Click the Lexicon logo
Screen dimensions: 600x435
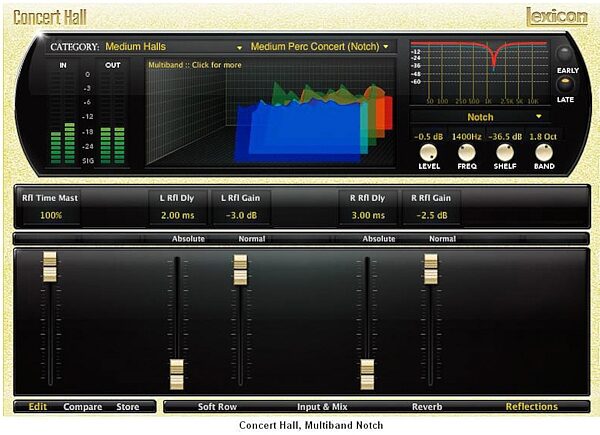[x=557, y=17]
